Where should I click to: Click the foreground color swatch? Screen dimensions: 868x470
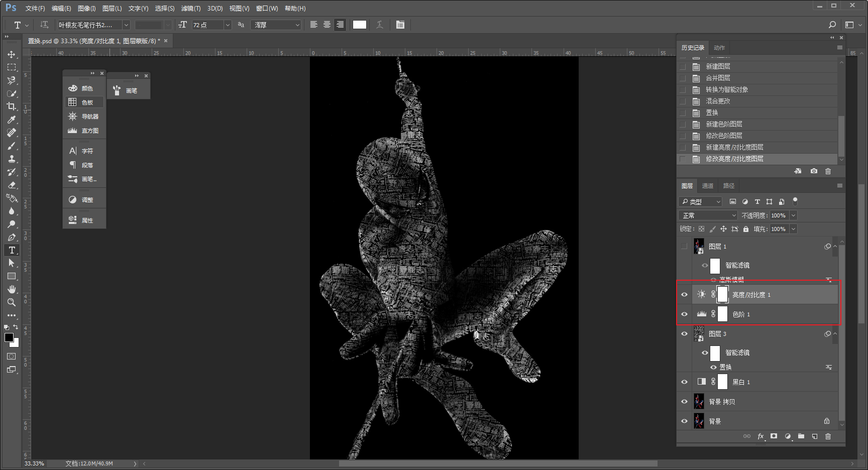[x=9, y=337]
